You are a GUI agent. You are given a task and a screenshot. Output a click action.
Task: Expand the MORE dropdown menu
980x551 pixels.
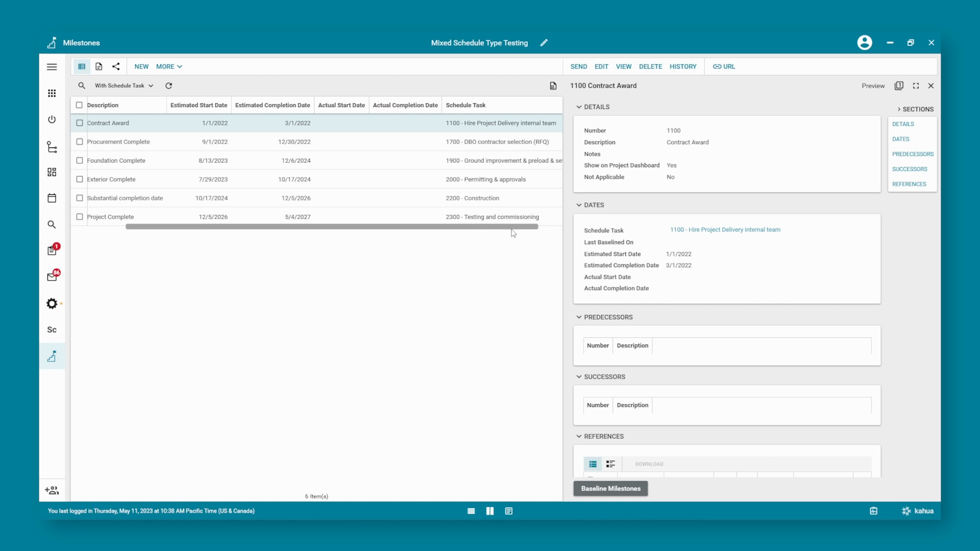[169, 66]
